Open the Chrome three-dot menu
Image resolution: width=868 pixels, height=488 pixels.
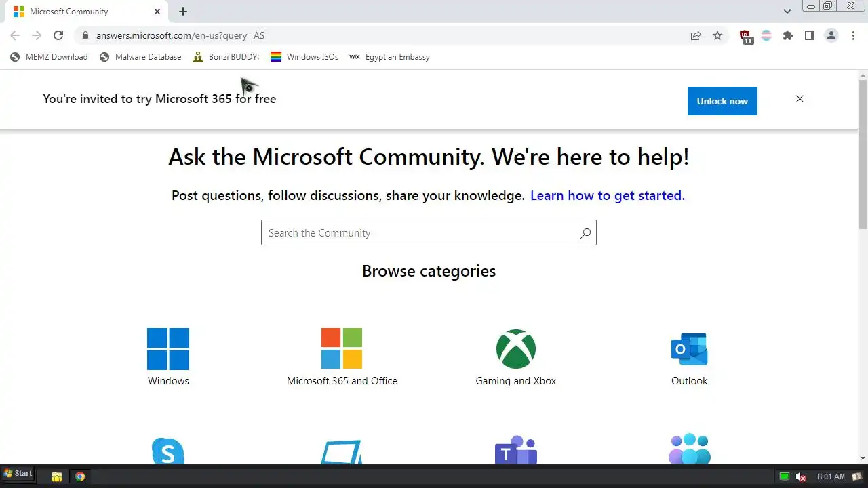click(853, 35)
